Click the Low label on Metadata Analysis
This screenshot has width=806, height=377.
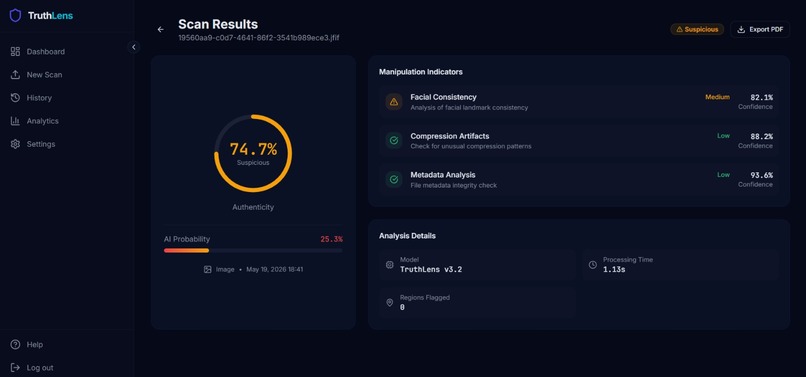[x=723, y=175]
